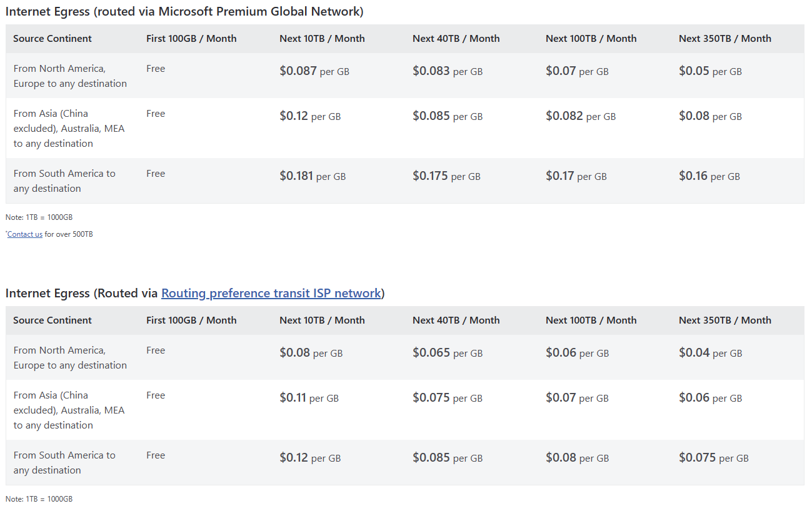Image resolution: width=812 pixels, height=506 pixels.
Task: Click $0.085 in transit ISP South America row
Action: (x=448, y=458)
